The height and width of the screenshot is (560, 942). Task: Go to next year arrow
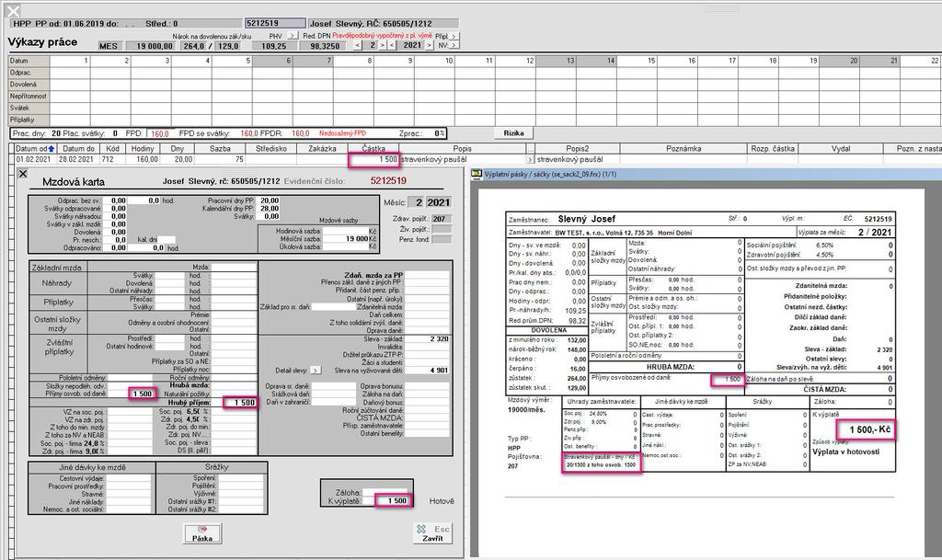click(429, 46)
